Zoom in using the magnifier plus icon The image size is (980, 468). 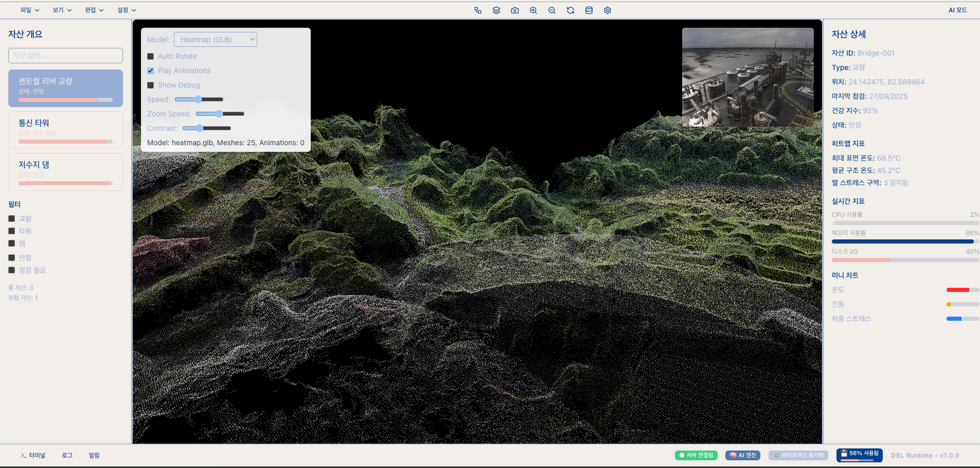click(534, 10)
